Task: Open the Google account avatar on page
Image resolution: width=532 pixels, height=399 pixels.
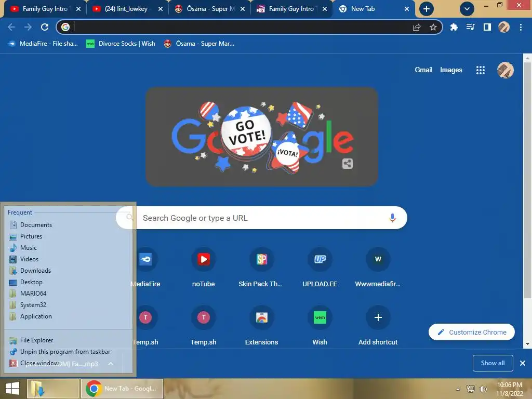Action: [505, 70]
